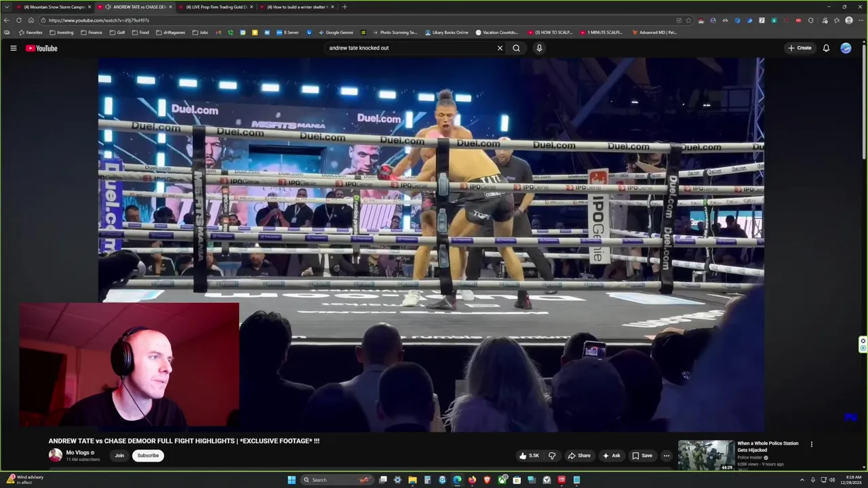The height and width of the screenshot is (488, 868).
Task: Switch to LIVE Prop Firm Trading Gold tab
Action: (217, 7)
